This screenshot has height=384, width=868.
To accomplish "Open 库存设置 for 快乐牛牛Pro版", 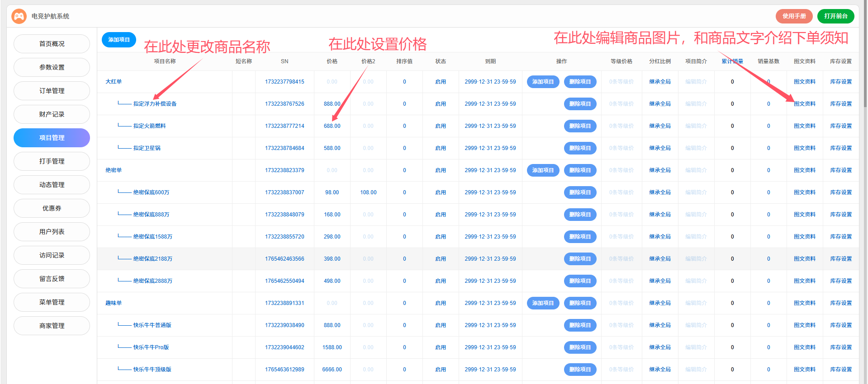I will (x=840, y=347).
